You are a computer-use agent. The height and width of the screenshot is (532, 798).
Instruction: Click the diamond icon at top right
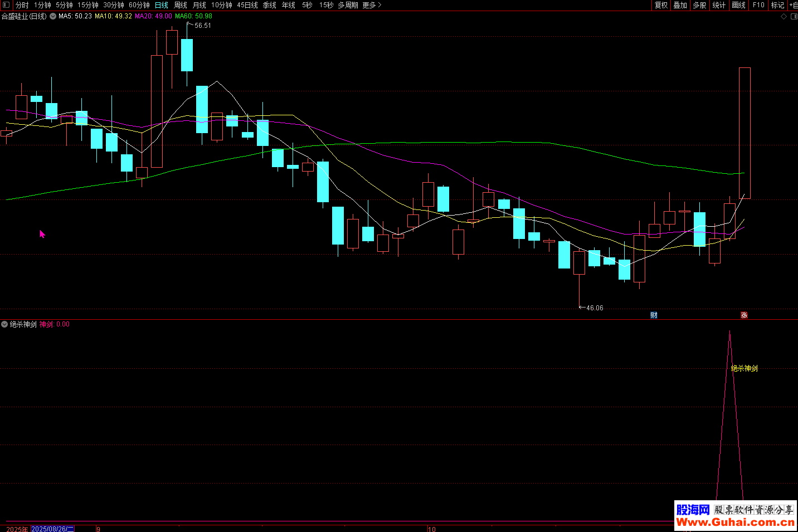[784, 17]
